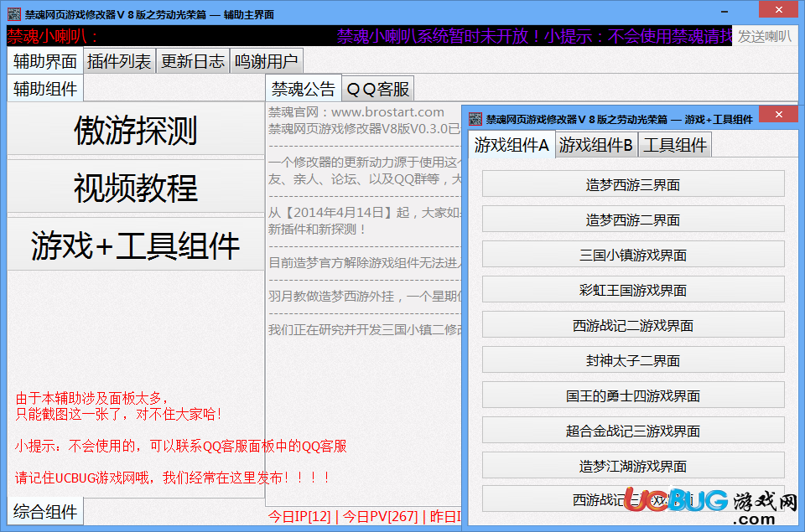
Task: Click the announcement line 我们正在研究并开发三国小镇二
Action: pos(365,329)
